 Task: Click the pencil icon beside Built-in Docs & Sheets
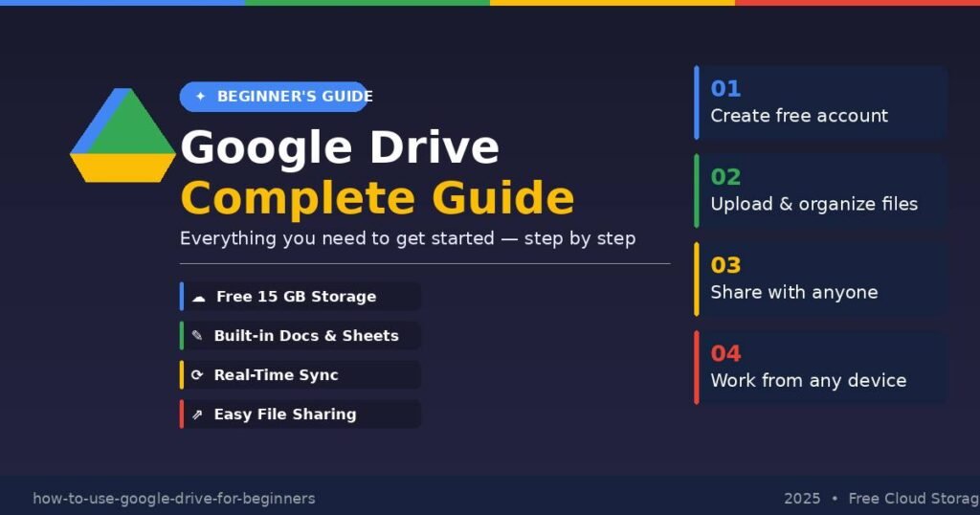tap(197, 336)
